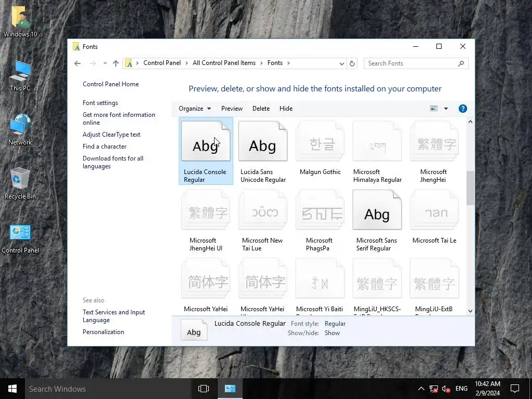Select the Control Panel desktop icon
Viewport: 532px width, 399px height.
click(x=20, y=239)
